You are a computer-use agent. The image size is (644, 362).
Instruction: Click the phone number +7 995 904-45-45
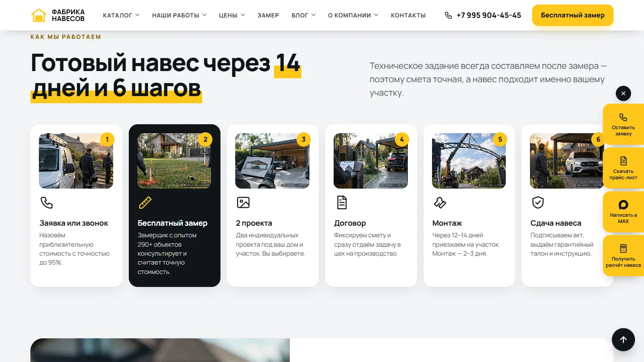(x=489, y=15)
